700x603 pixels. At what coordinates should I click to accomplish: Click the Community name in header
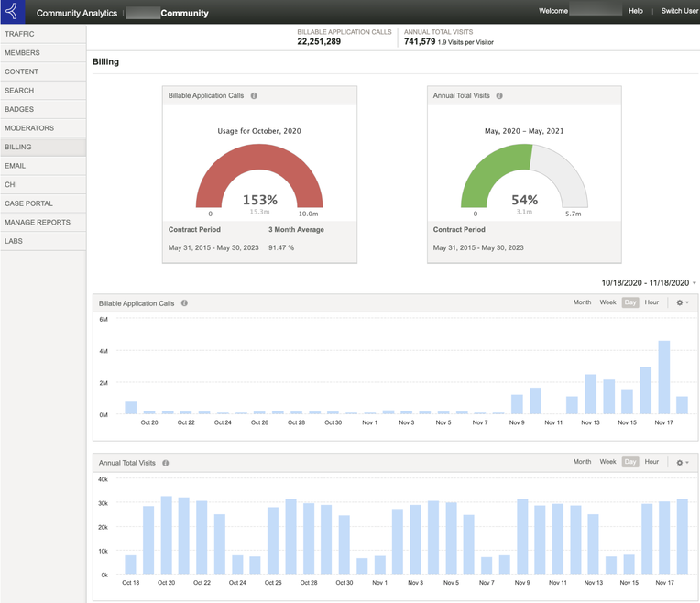click(184, 13)
